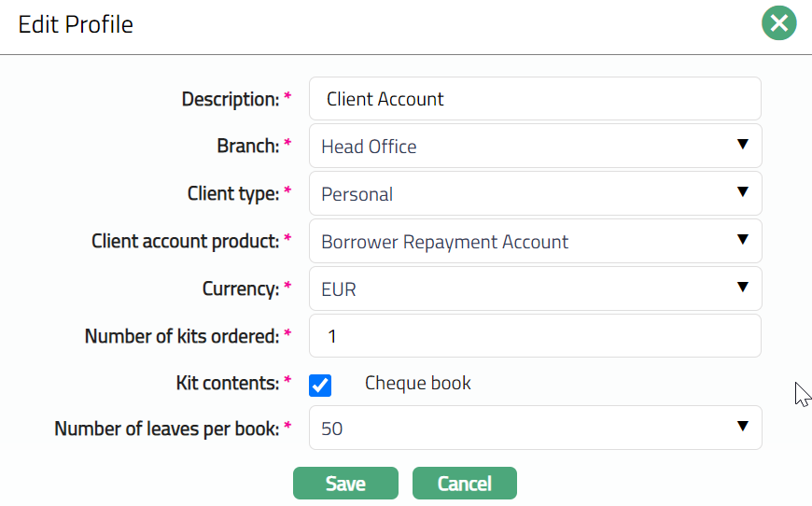Expand the Currency dropdown showing EUR

535,289
